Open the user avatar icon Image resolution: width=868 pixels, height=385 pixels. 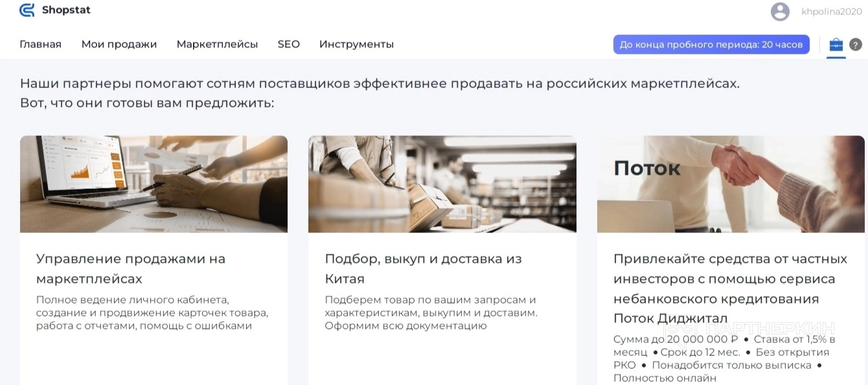point(780,12)
